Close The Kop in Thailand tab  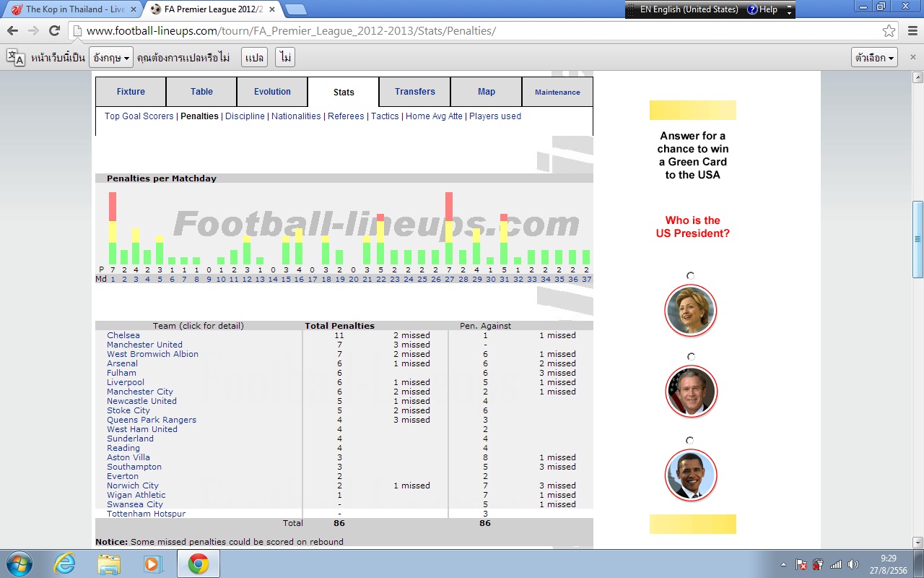pos(134,9)
